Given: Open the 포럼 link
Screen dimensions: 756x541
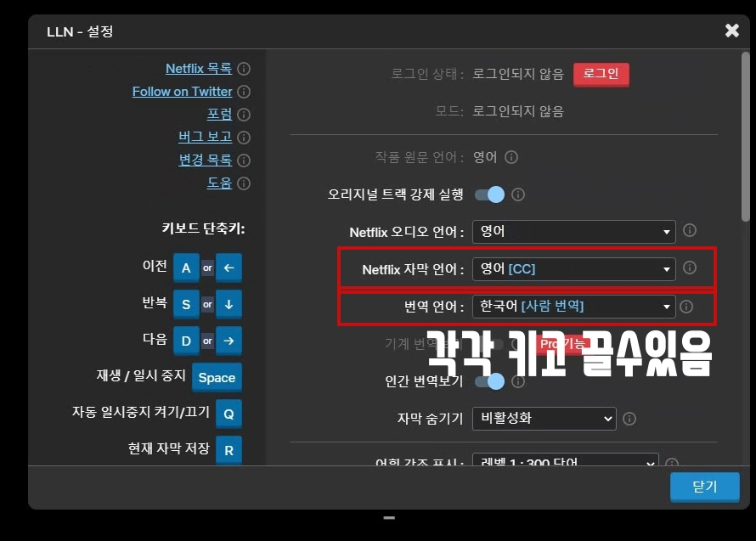Looking at the screenshot, I should coord(219,115).
